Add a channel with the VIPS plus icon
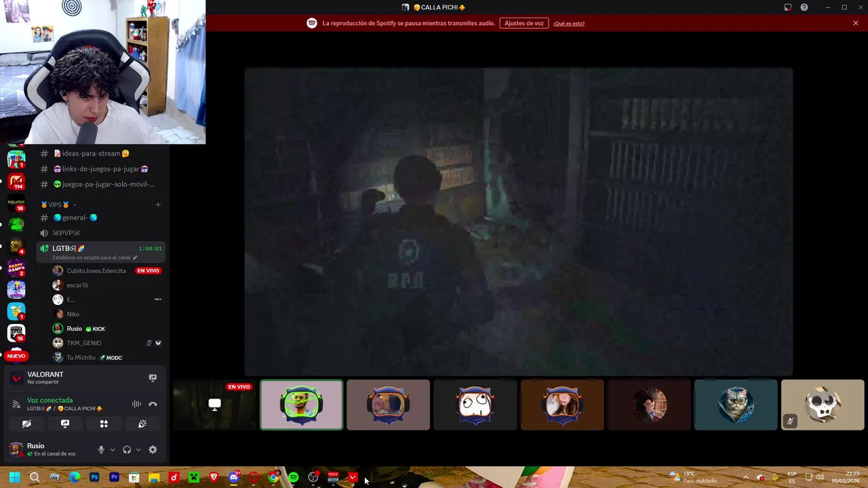This screenshot has height=488, width=868. click(x=158, y=205)
